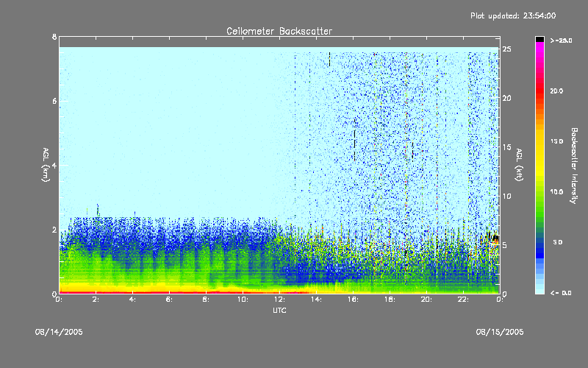The height and width of the screenshot is (368, 588).
Task: Select the "08/14/2005" start date label
Action: [59, 332]
